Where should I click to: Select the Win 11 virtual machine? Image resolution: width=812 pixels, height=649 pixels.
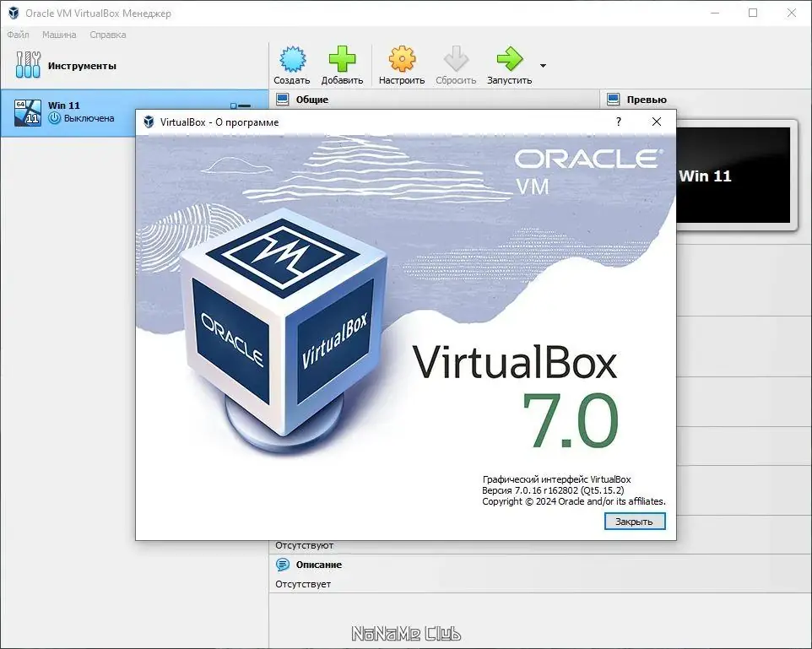coord(134,112)
